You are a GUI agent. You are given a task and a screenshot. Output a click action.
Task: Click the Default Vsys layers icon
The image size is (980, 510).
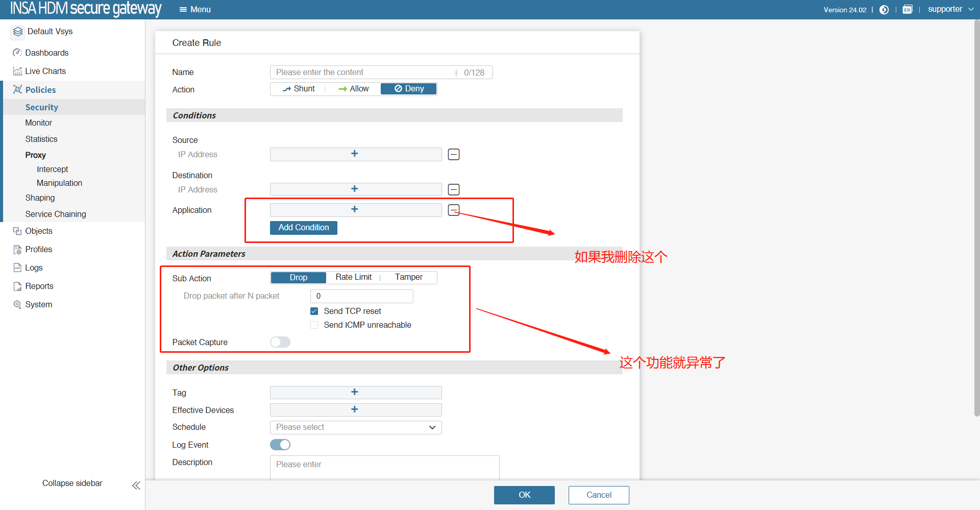click(x=18, y=32)
